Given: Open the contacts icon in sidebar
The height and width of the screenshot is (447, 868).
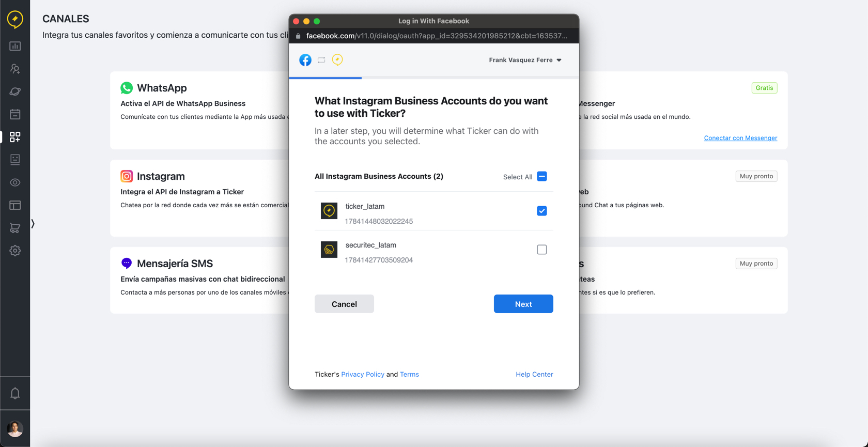Looking at the screenshot, I should (15, 69).
